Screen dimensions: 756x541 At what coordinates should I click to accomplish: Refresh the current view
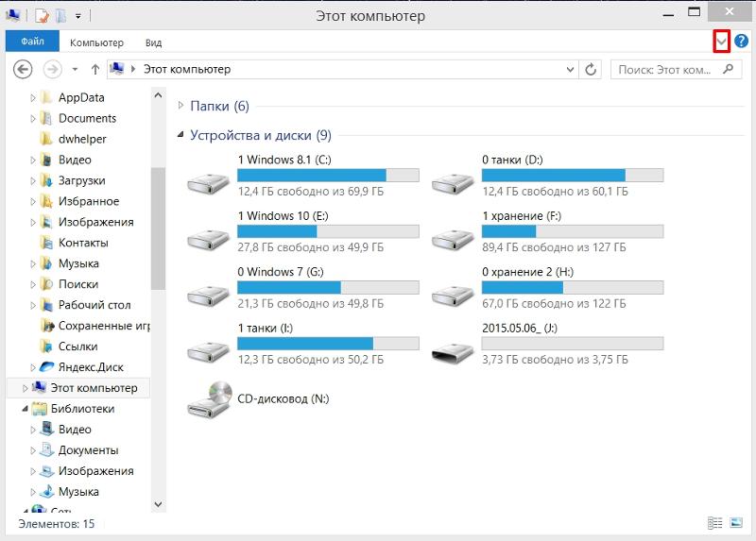[x=591, y=69]
